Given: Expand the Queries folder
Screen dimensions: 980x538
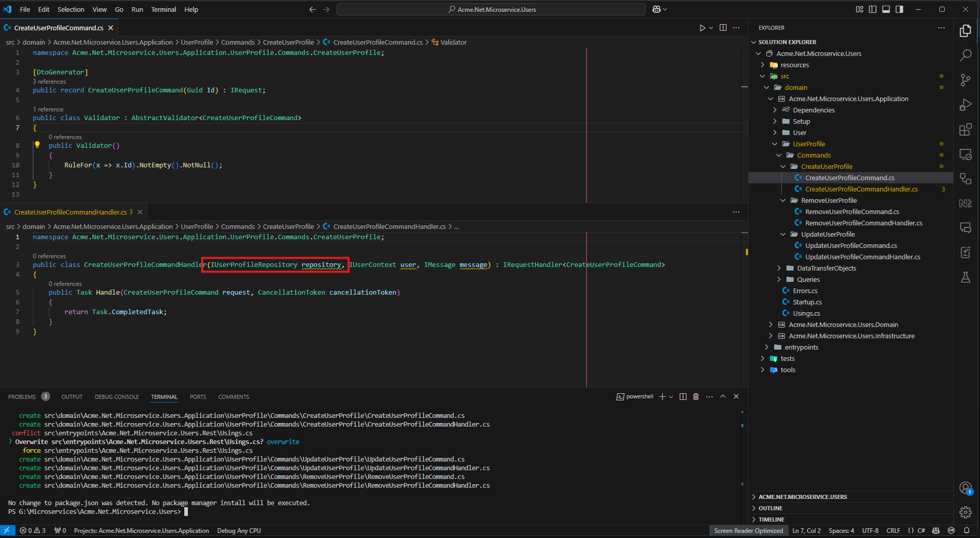Looking at the screenshot, I should point(779,279).
